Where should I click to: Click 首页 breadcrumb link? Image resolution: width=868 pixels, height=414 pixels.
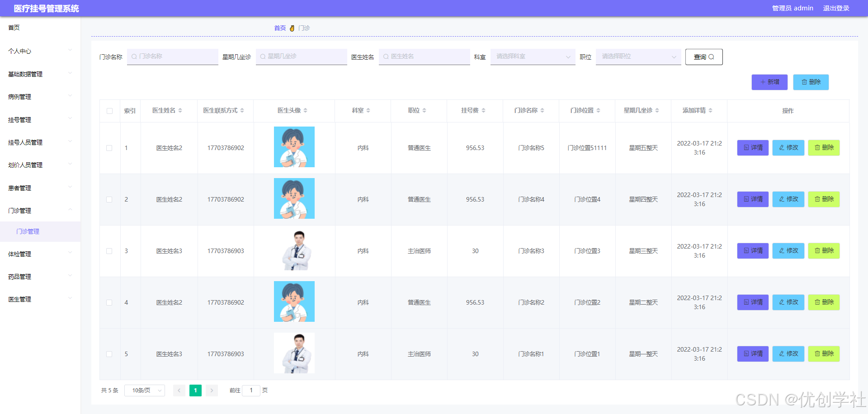click(x=280, y=28)
